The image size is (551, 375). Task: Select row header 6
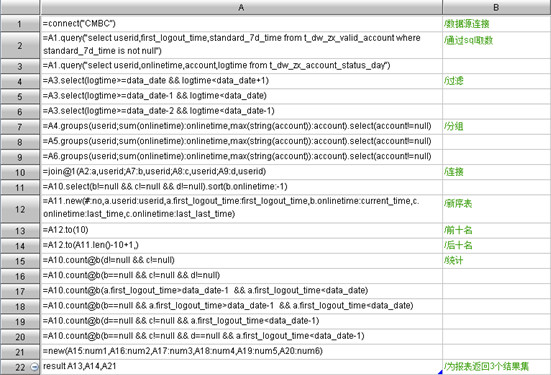(20, 111)
